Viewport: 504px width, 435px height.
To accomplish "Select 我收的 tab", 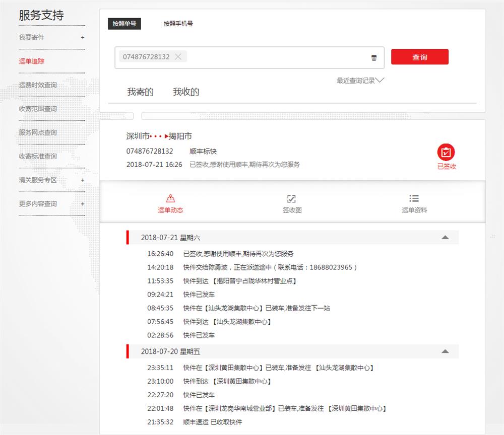I will (x=186, y=92).
